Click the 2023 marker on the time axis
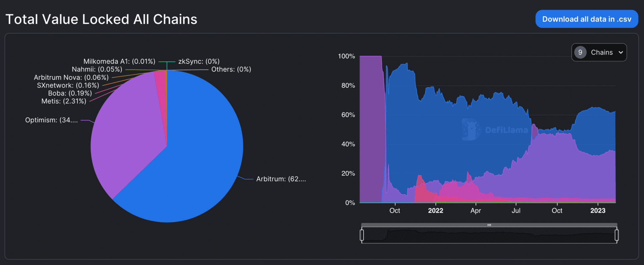The height and width of the screenshot is (265, 644). 597,210
